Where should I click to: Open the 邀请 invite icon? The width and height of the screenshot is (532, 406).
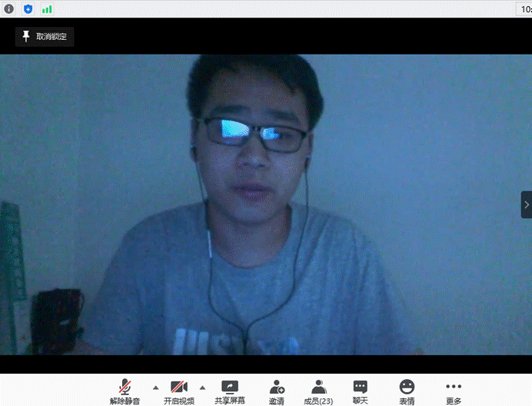(277, 387)
